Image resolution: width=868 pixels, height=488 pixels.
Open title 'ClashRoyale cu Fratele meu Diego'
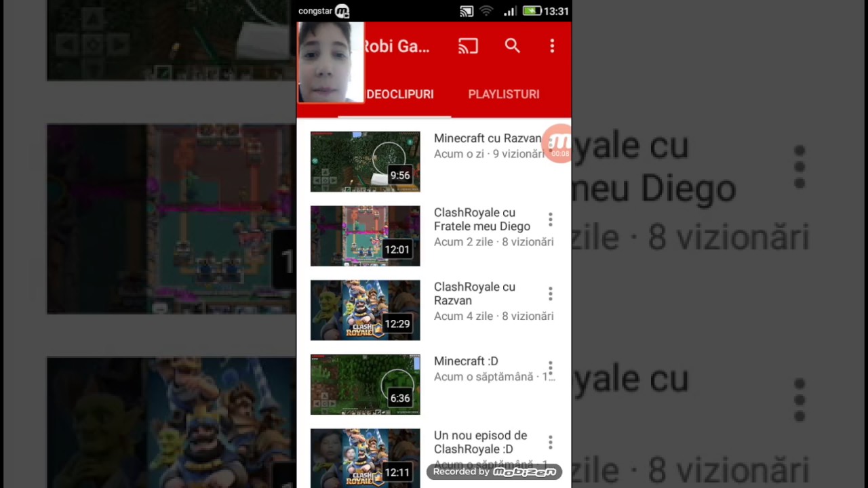point(482,220)
